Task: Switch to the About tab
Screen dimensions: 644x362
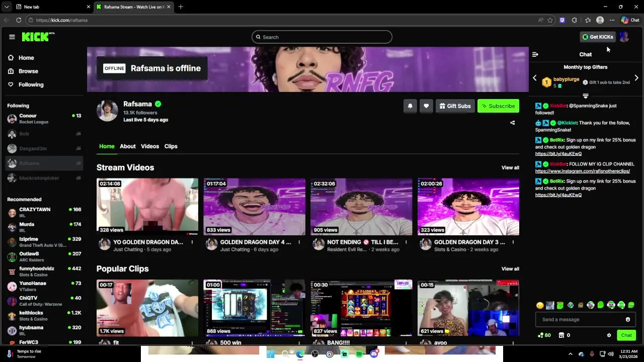Action: 128,146
